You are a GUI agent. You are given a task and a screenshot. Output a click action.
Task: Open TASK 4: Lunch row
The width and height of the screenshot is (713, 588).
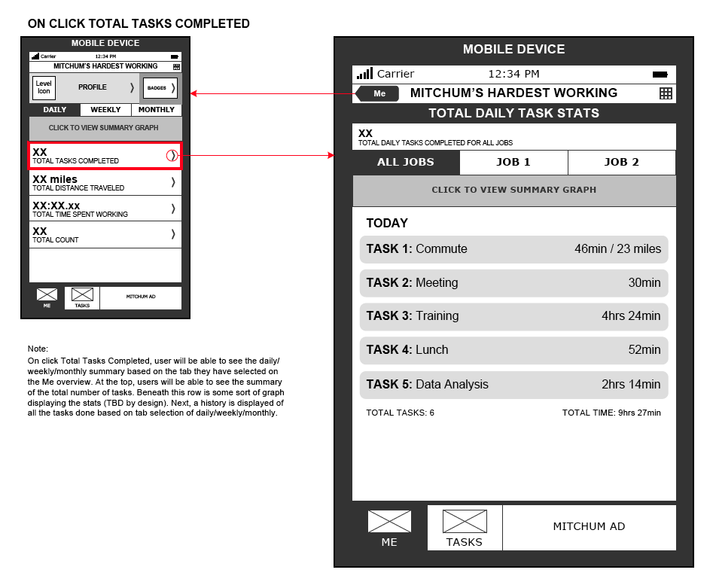click(x=513, y=350)
